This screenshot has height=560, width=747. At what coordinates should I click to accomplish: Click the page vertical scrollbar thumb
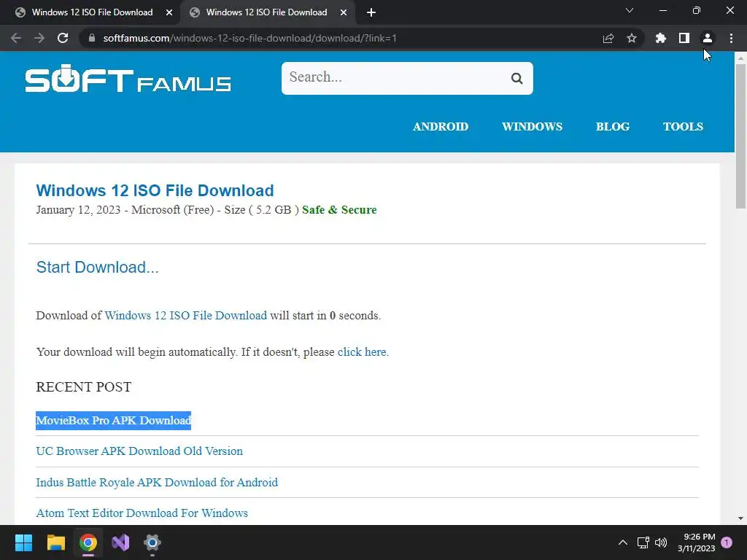(x=740, y=136)
